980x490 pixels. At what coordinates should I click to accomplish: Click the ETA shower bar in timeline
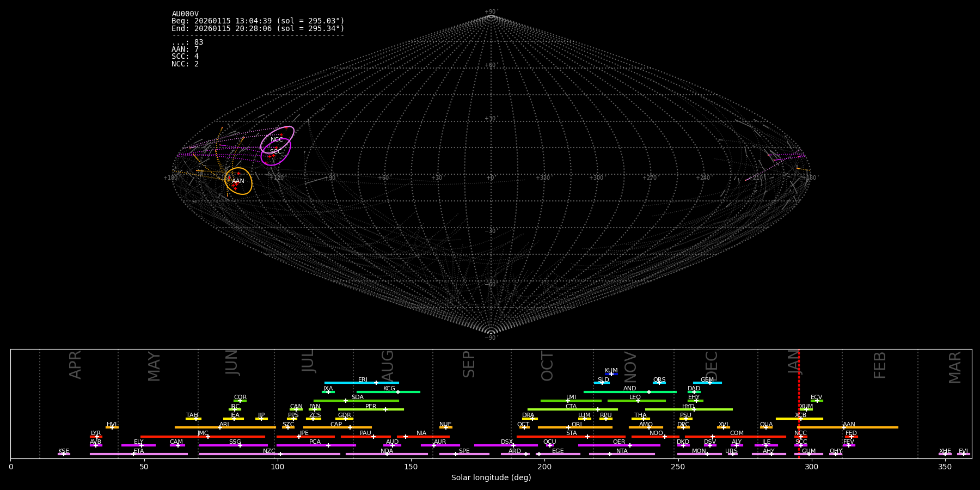[x=138, y=454]
